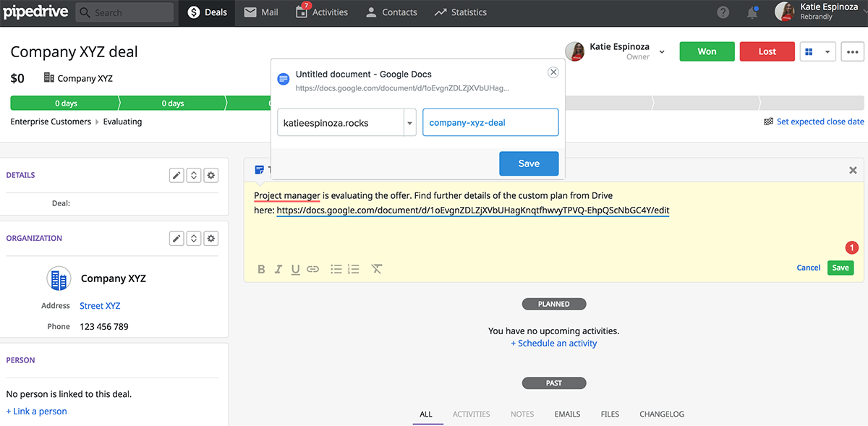Click the company-xyz-deal slug input field
Screen dimensions: 868x426
pos(490,123)
